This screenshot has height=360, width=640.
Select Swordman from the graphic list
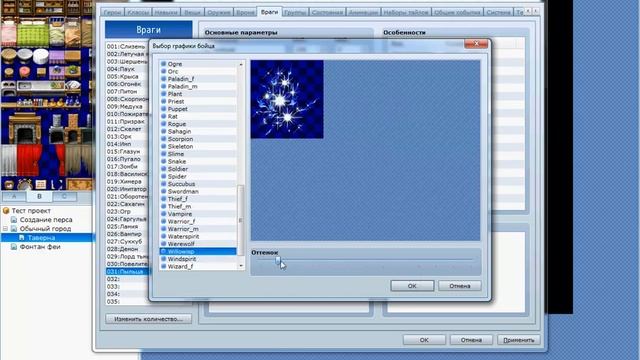tap(198, 191)
